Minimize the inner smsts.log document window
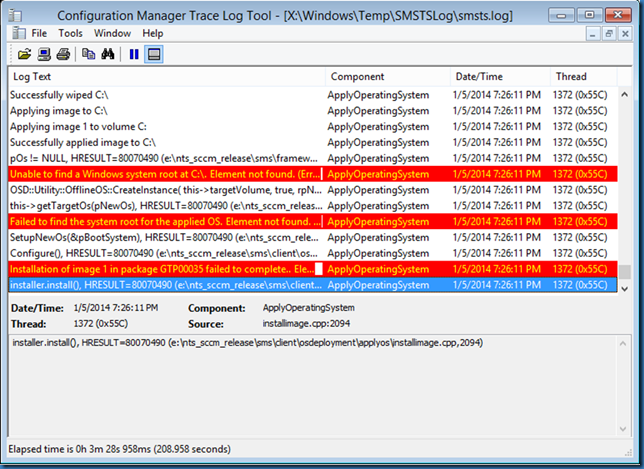The height and width of the screenshot is (469, 644). [x=593, y=34]
